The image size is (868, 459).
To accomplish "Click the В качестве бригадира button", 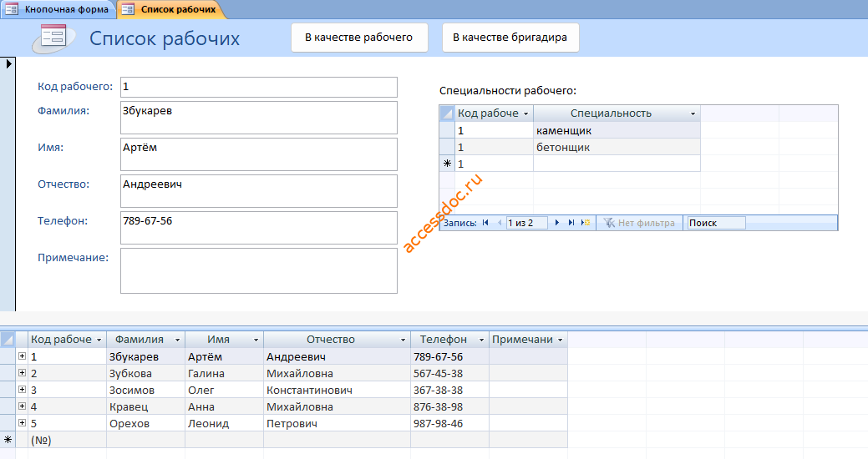I will pyautogui.click(x=510, y=38).
